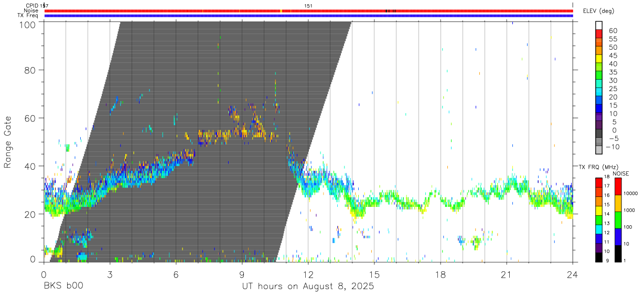
Task: Pick the blue NOISE swatch between 10 and 100
Action: [x=618, y=237]
